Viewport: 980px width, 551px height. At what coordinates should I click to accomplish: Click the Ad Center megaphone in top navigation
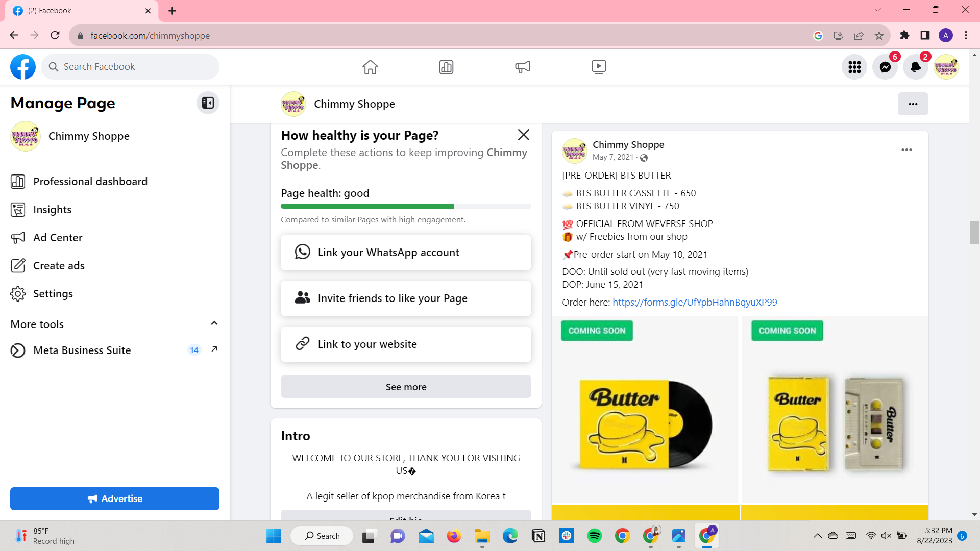[x=523, y=67]
